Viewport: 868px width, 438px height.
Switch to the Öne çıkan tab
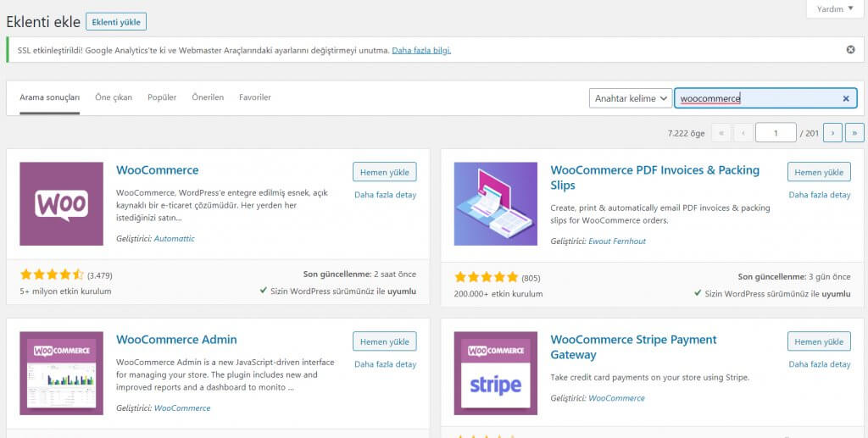click(114, 97)
